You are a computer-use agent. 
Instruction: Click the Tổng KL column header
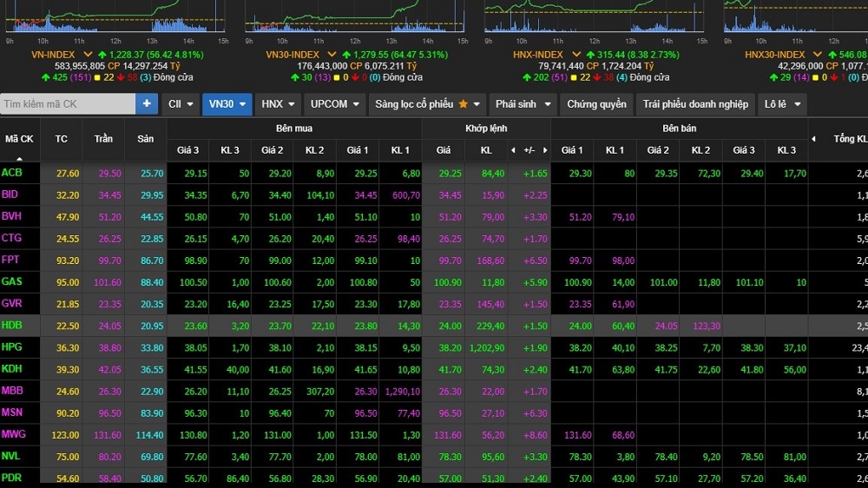(851, 139)
